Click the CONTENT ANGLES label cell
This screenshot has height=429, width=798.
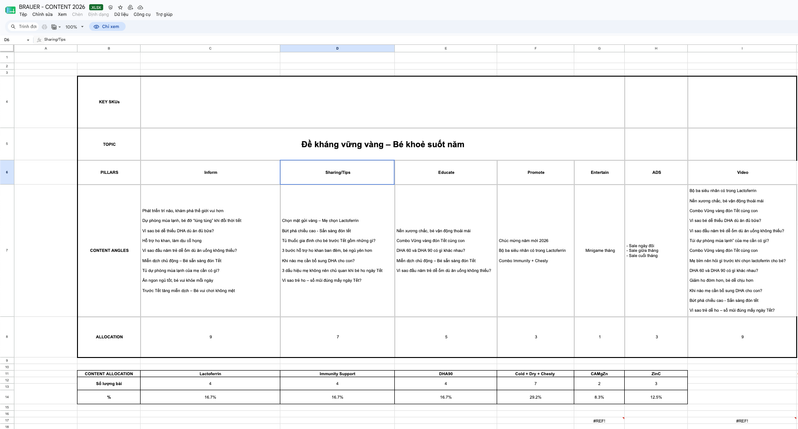point(109,250)
